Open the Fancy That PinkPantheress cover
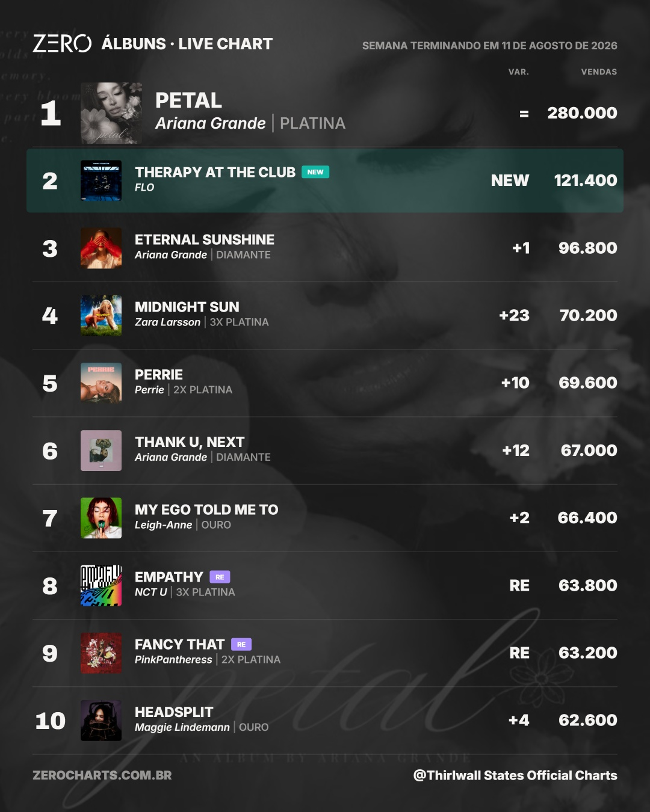This screenshot has width=650, height=812. tap(101, 653)
